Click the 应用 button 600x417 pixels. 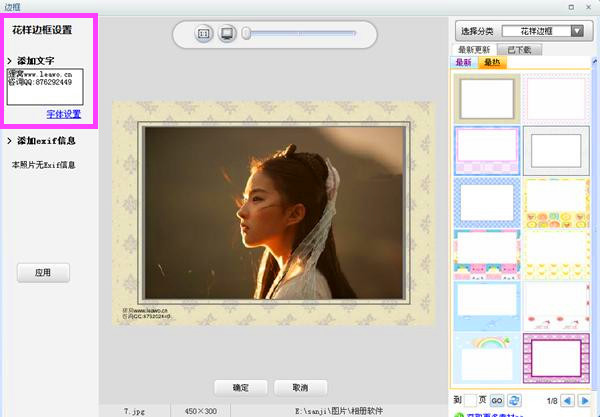pyautogui.click(x=43, y=273)
